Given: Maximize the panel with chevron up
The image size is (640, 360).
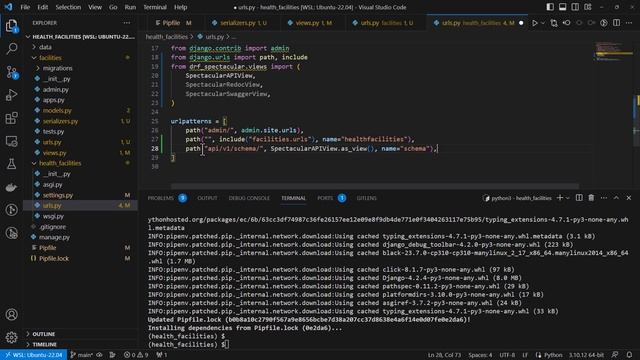Looking at the screenshot, I should (x=616, y=198).
